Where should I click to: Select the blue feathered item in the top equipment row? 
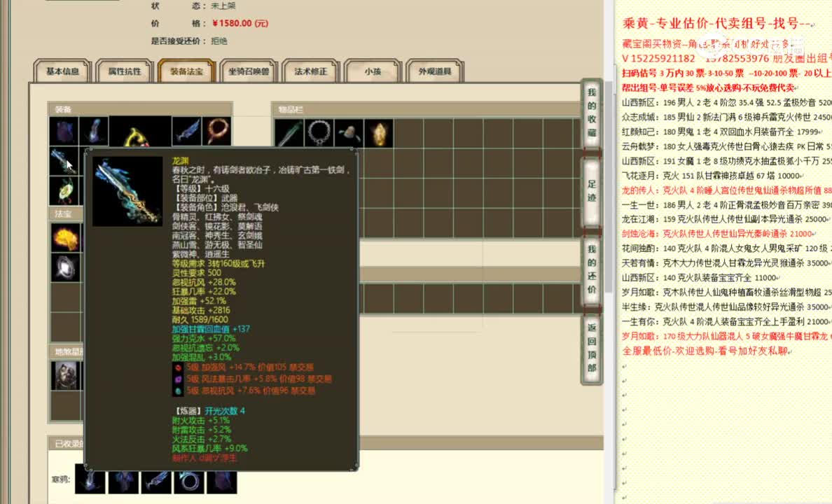point(187,131)
